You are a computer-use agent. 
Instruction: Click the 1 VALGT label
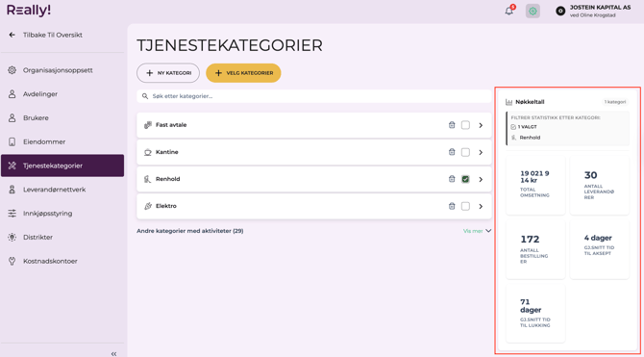pos(528,127)
